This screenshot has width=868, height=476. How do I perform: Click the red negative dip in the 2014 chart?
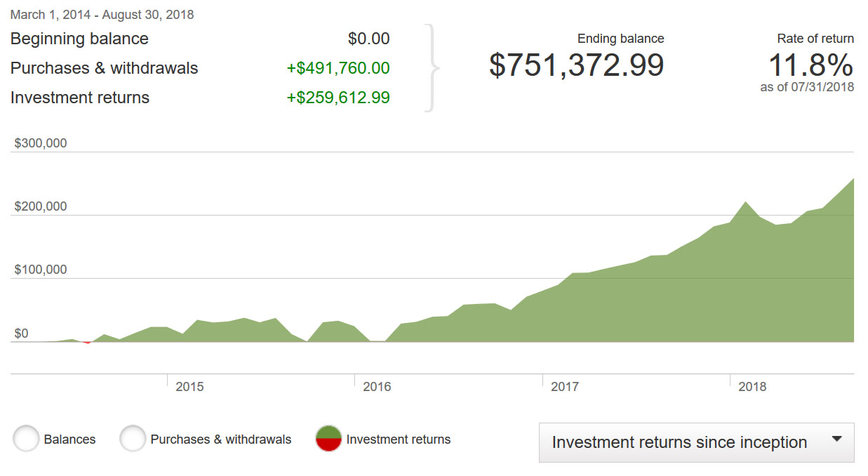(x=87, y=343)
